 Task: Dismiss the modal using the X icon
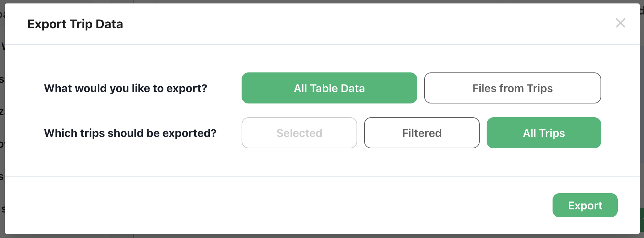[x=620, y=23]
